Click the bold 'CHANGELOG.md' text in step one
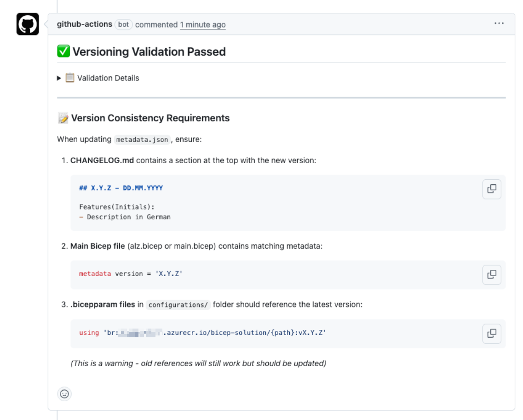This screenshot has height=420, width=523. click(x=102, y=160)
